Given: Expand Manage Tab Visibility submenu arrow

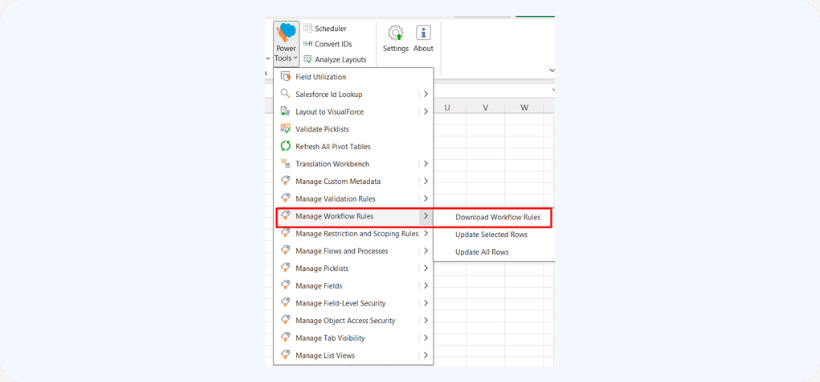Looking at the screenshot, I should pos(426,338).
